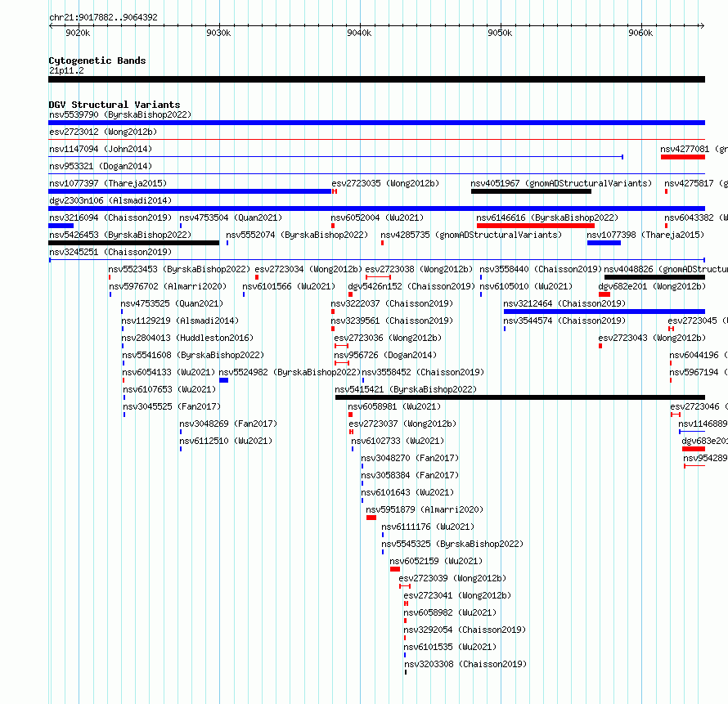Click nsv1077397 (Thareja2015) label

[x=108, y=183]
